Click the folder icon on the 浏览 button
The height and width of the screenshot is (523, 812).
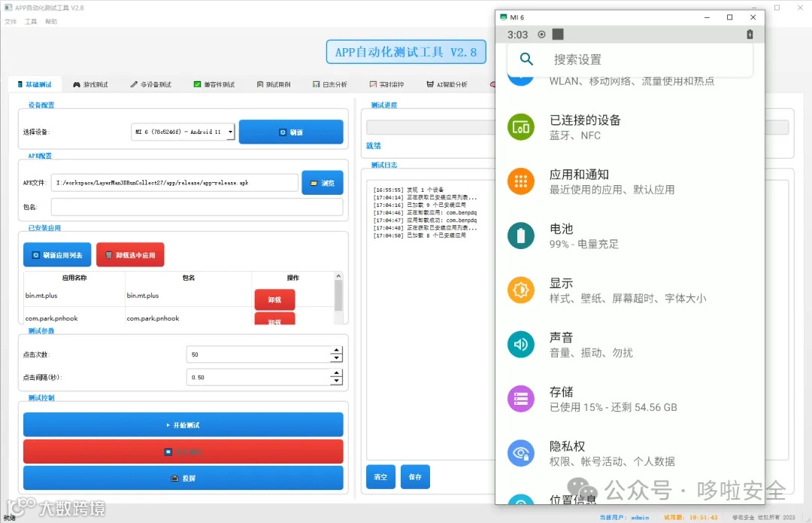tap(314, 182)
